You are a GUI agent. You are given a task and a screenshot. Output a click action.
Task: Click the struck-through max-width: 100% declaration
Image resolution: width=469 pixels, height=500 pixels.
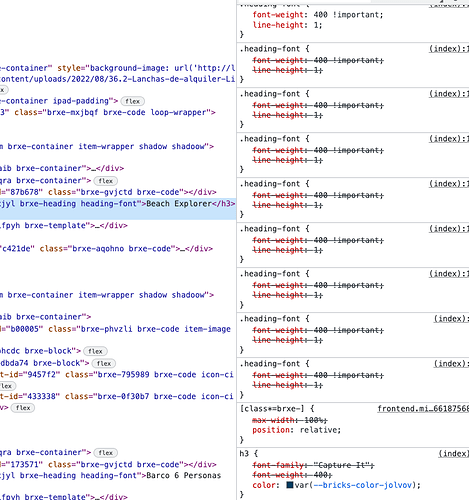pos(290,420)
